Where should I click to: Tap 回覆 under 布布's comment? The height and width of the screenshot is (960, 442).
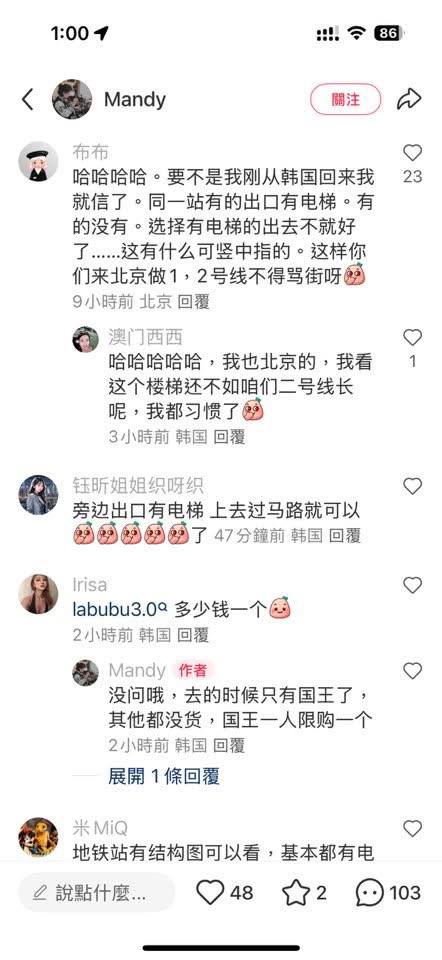pyautogui.click(x=193, y=302)
